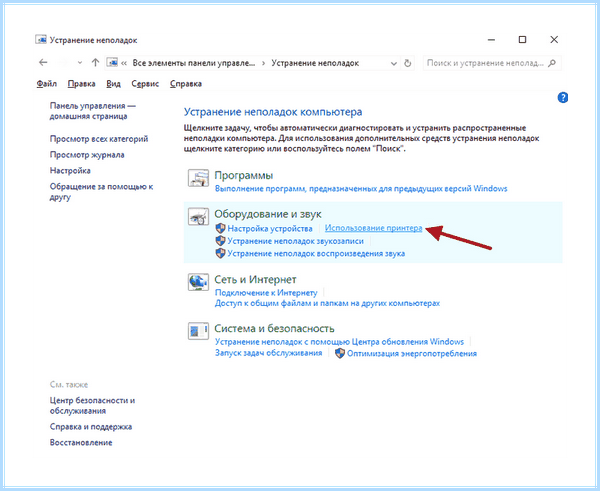Open the Настройка устройства link
The height and width of the screenshot is (491, 600).
coord(270,228)
